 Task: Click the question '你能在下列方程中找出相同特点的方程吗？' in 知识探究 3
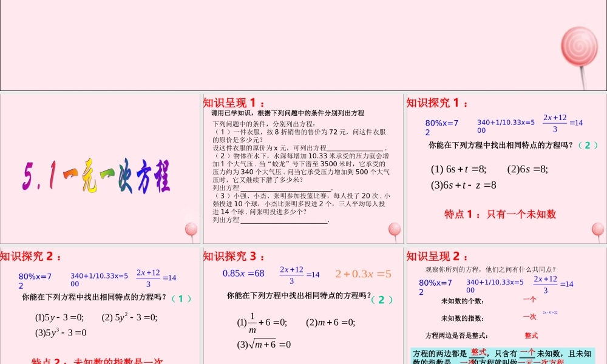[299, 295]
